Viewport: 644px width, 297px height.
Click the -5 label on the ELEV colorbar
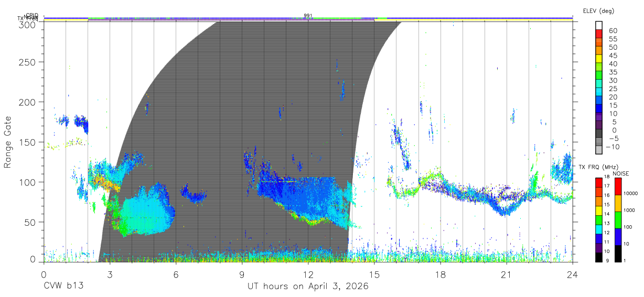click(x=613, y=139)
